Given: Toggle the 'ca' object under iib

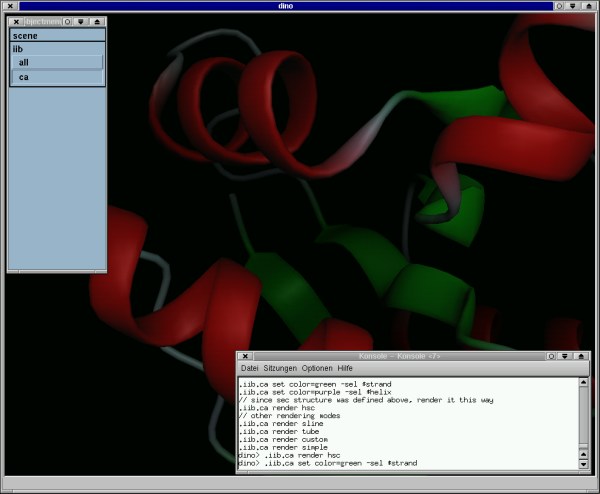Looking at the screenshot, I should (x=57, y=76).
